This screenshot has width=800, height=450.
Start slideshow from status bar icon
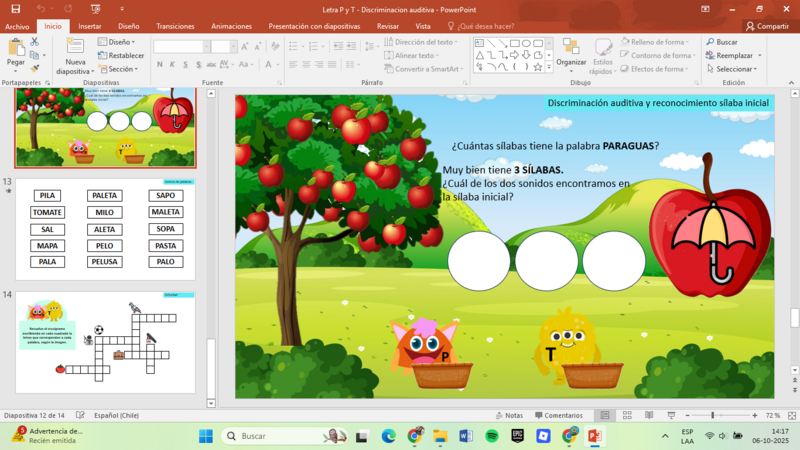(671, 415)
